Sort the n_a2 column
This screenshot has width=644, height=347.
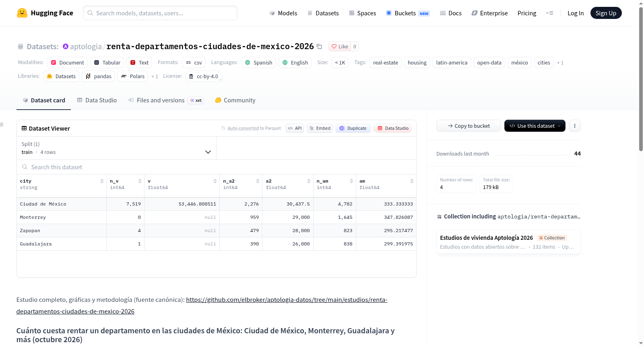coord(258,181)
